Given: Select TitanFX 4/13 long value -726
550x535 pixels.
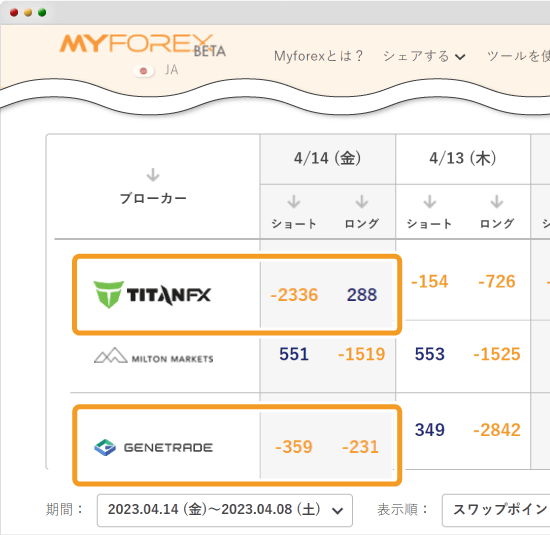Looking at the screenshot, I should coord(497,281).
